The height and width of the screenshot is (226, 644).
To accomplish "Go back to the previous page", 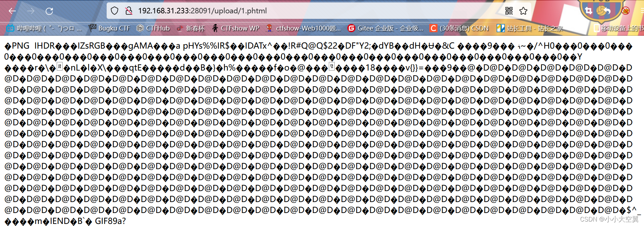I will pos(12,11).
